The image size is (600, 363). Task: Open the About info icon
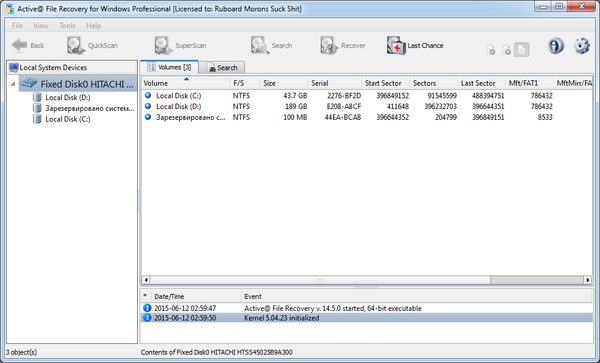pyautogui.click(x=556, y=46)
